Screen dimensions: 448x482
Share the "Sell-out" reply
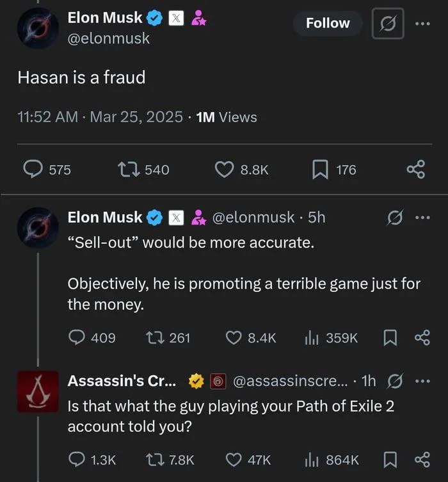click(x=422, y=337)
